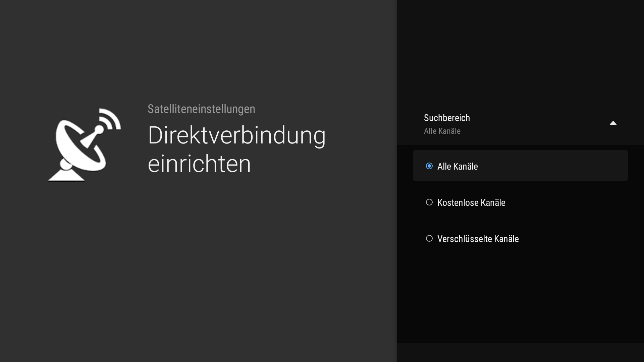
Task: Click empty space right of Kostenlose Kanäle row
Action: 570,202
